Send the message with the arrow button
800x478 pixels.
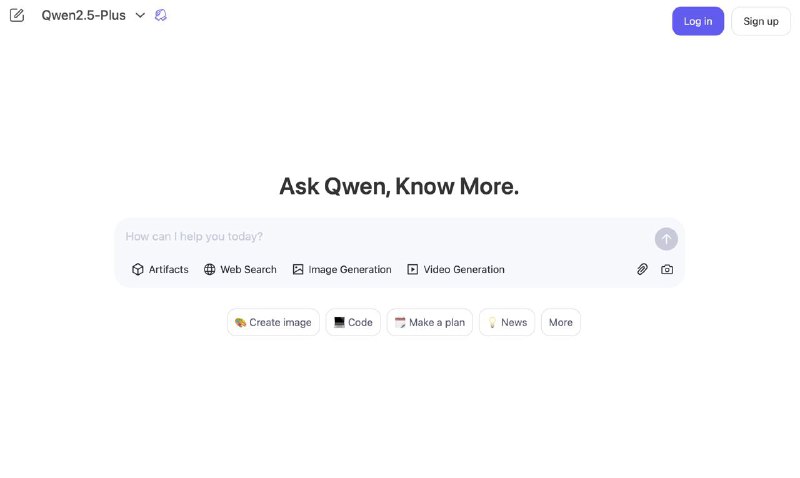point(666,239)
